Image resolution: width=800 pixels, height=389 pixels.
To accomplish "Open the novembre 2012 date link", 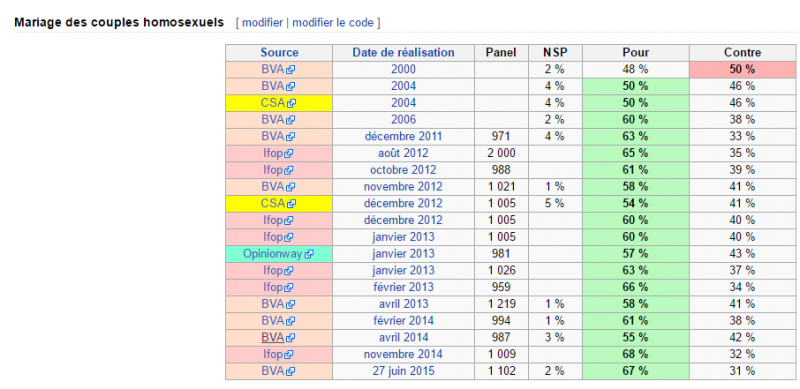I will coord(403,186).
